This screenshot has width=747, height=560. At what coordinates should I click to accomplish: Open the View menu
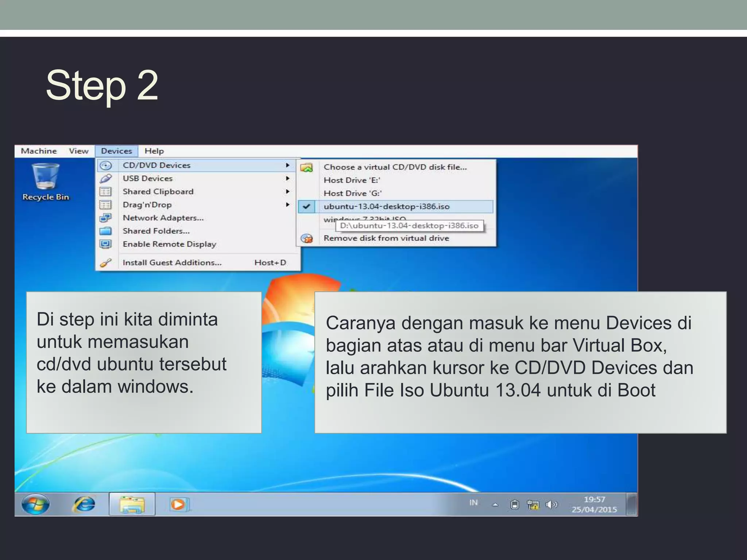[x=79, y=151]
